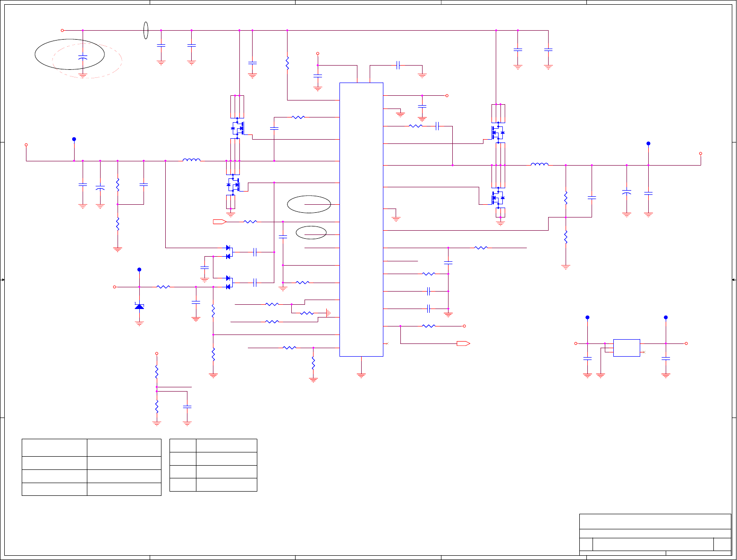The width and height of the screenshot is (737, 560).
Task: Click the sideways ground symbol beside resistor
Action: [x=329, y=312]
